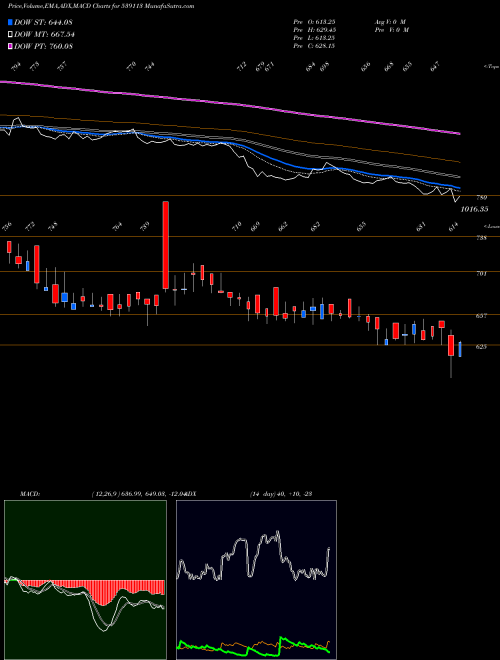The width and height of the screenshot is (500, 660).
Task: Click the blue DOW ST legend swatch
Action: [x=10, y=22]
